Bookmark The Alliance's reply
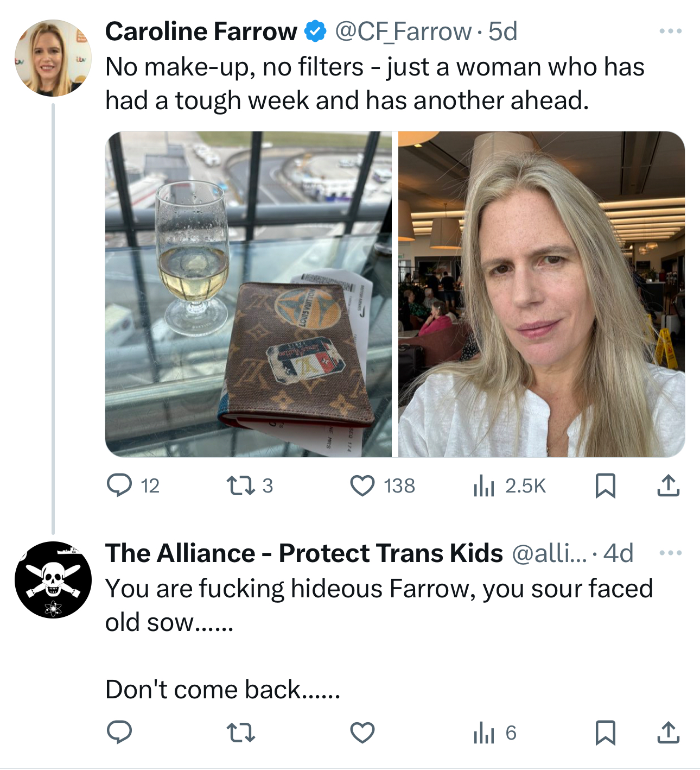The image size is (700, 770). point(605,733)
